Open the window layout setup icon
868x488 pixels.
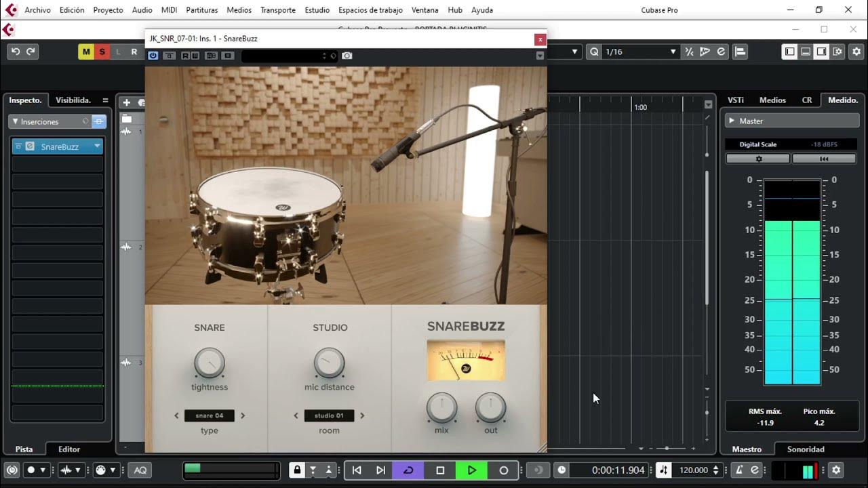[x=837, y=52]
